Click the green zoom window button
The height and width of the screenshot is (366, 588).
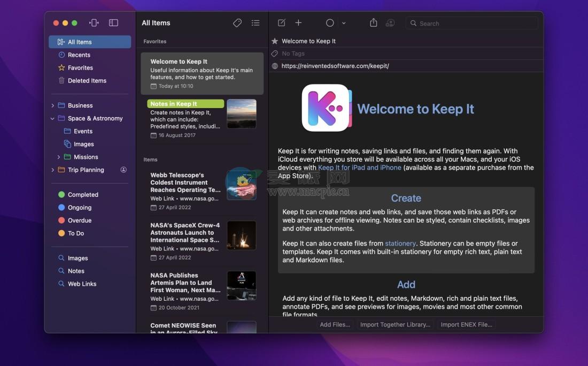pos(74,23)
